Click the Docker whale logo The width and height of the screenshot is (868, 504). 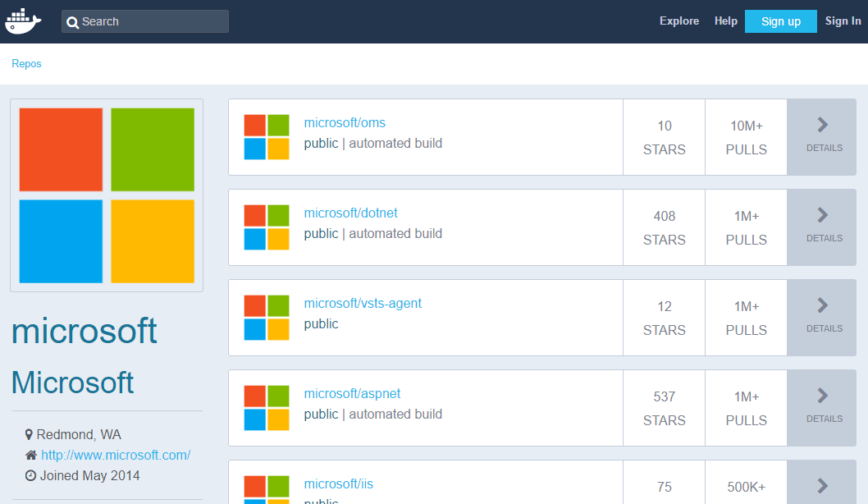23,21
